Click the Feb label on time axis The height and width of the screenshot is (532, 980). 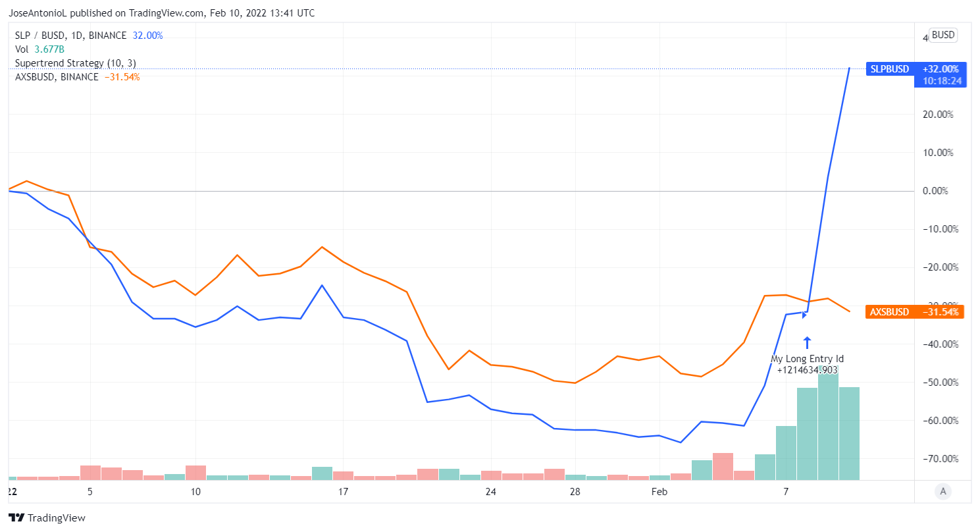coord(659,492)
